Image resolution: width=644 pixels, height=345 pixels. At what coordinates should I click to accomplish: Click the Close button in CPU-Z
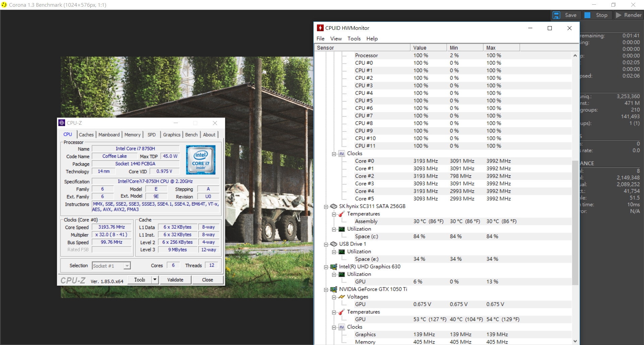(208, 280)
